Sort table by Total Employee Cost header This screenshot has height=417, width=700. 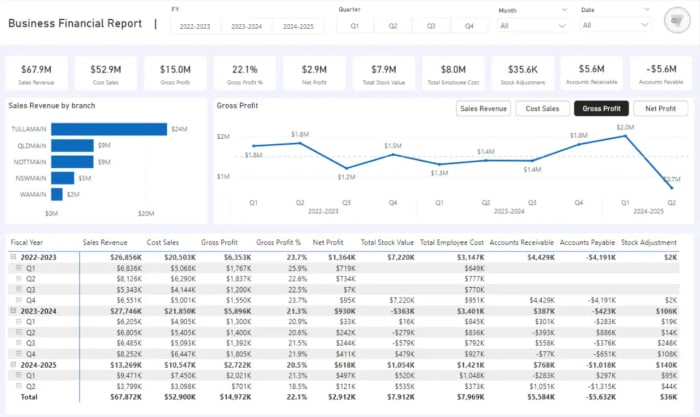pos(452,242)
